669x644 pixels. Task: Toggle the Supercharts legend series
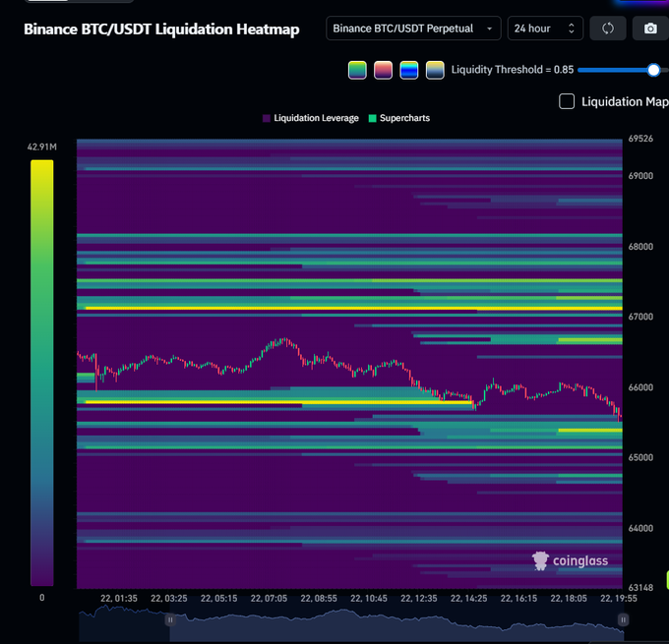398,118
